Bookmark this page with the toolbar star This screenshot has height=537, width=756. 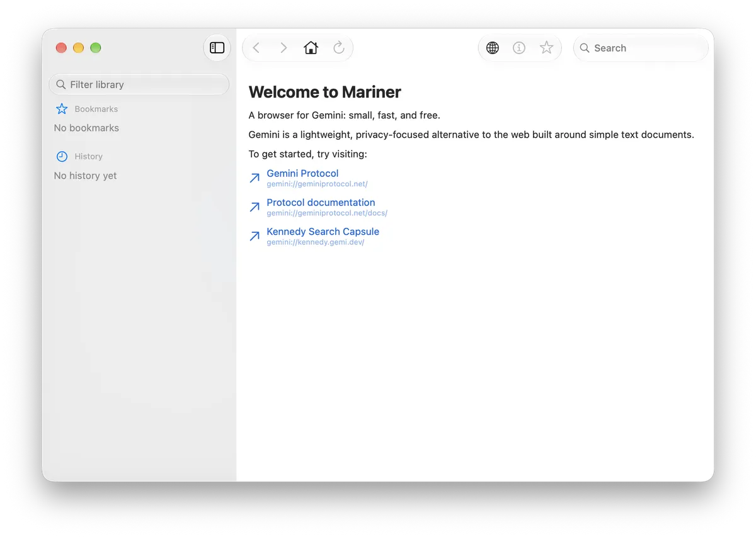(x=546, y=48)
